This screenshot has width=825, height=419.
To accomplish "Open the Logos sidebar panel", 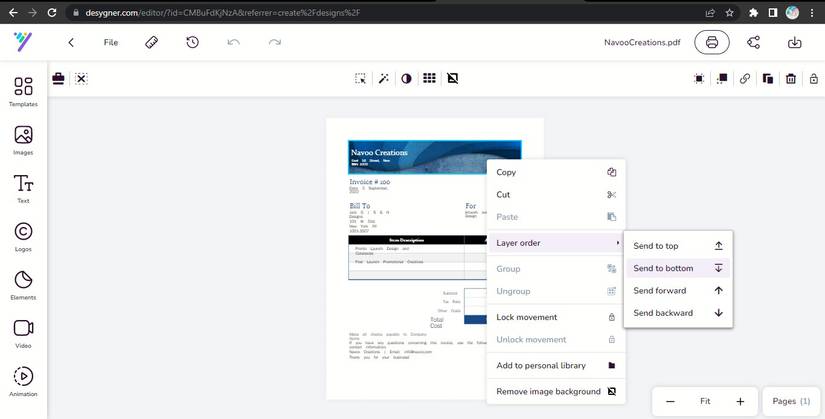I will [23, 237].
